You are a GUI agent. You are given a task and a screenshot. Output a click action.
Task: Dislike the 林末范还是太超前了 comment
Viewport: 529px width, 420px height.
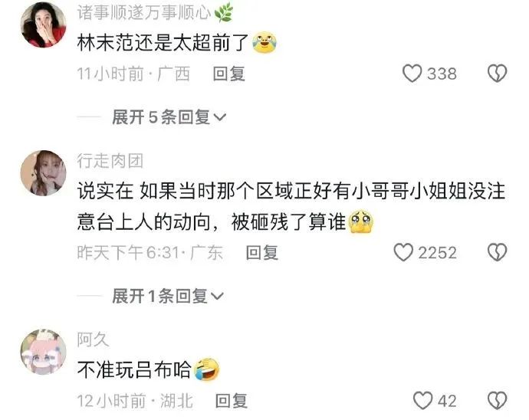coord(498,74)
